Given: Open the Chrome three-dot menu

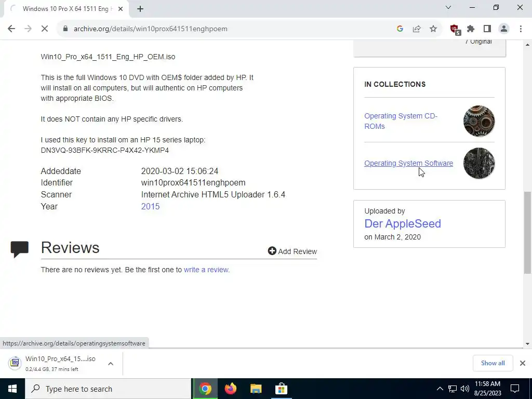Looking at the screenshot, I should 521,29.
